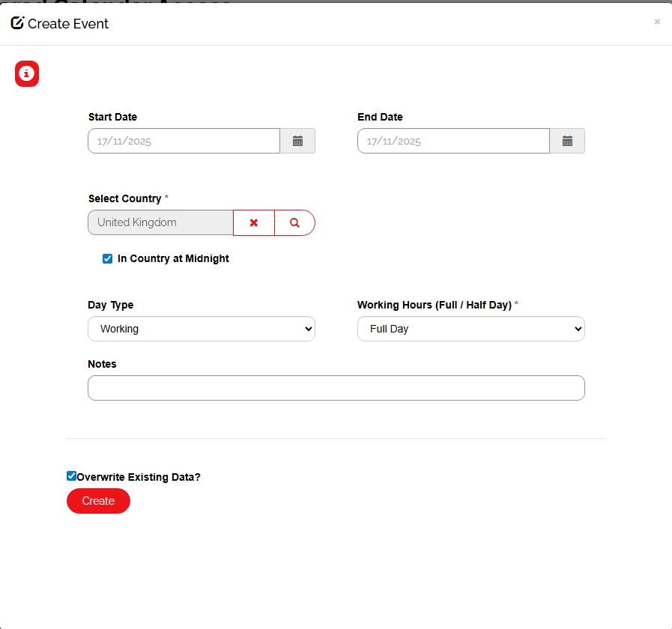
Task: Click the United Kingdom country field
Action: point(160,222)
